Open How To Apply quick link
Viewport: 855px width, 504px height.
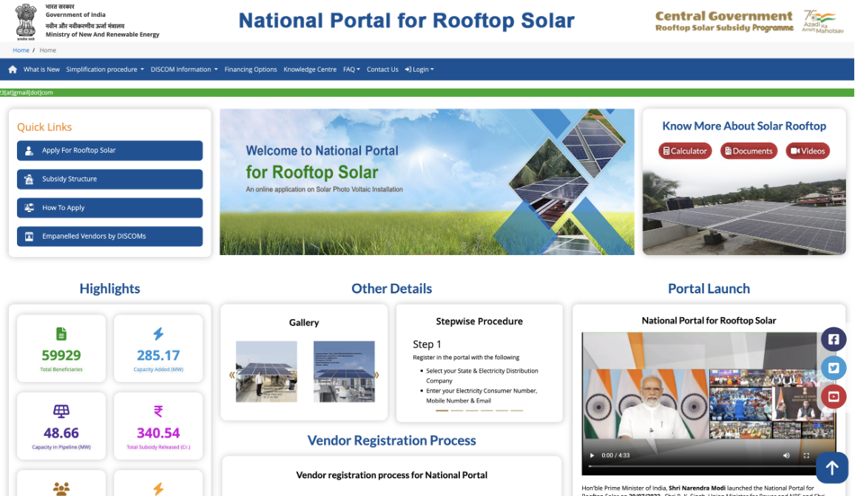(x=109, y=208)
